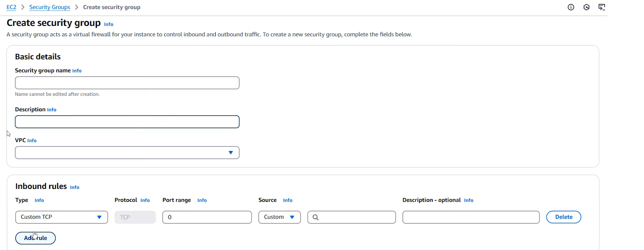Open Info link next to Type column
Image resolution: width=644 pixels, height=250 pixels.
coord(39,200)
